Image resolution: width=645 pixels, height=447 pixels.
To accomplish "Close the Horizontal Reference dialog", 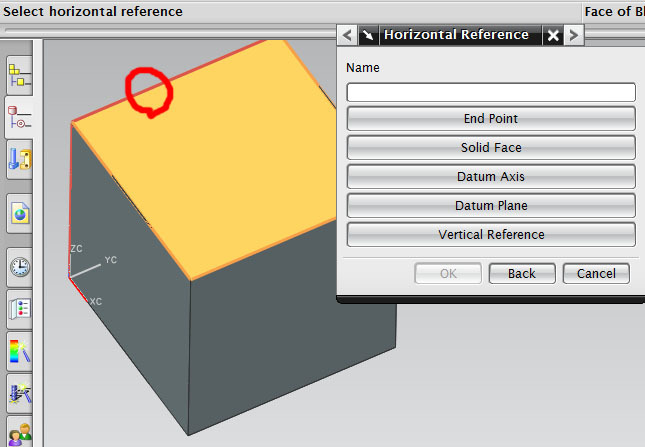I will tap(553, 35).
